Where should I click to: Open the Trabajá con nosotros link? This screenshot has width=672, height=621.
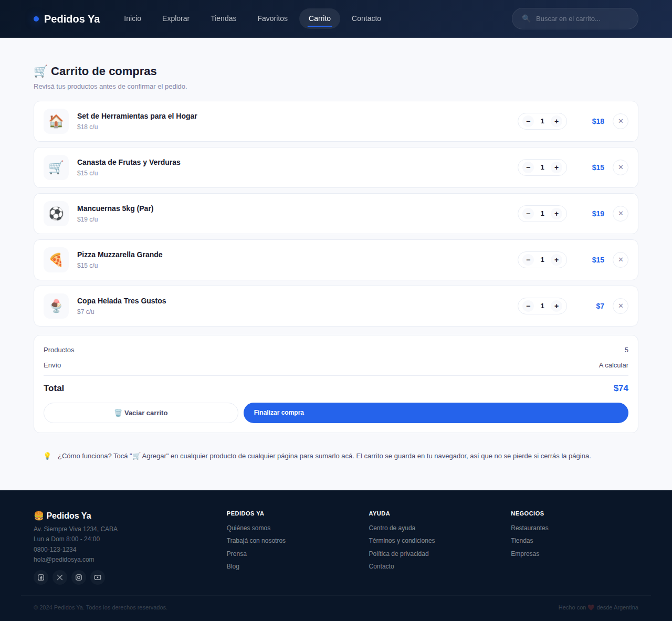click(x=256, y=541)
